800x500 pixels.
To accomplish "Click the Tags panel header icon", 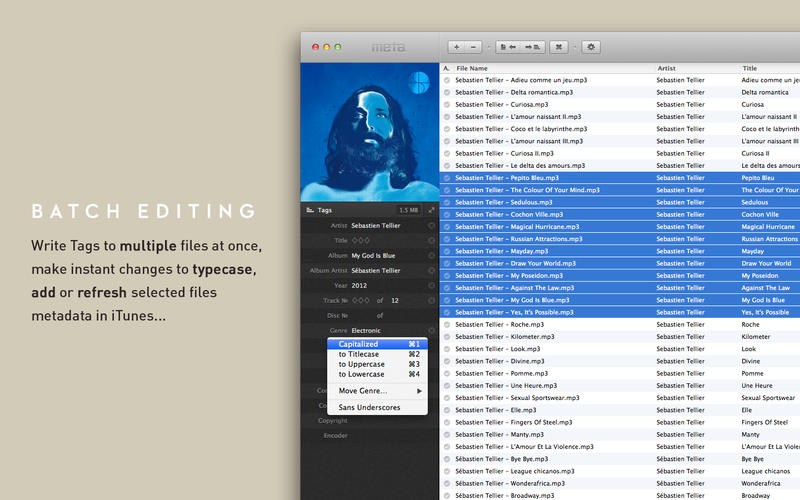I will tap(309, 211).
